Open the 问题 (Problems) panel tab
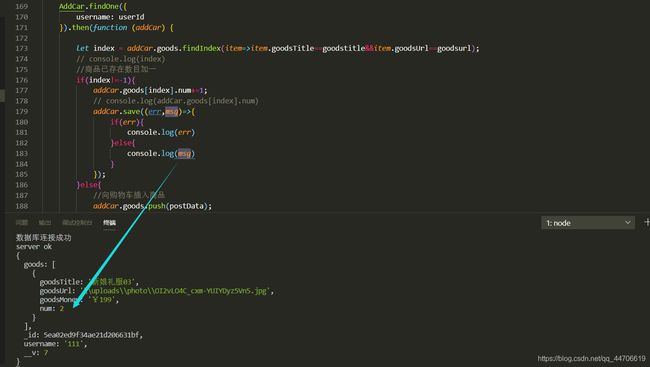 pos(22,223)
